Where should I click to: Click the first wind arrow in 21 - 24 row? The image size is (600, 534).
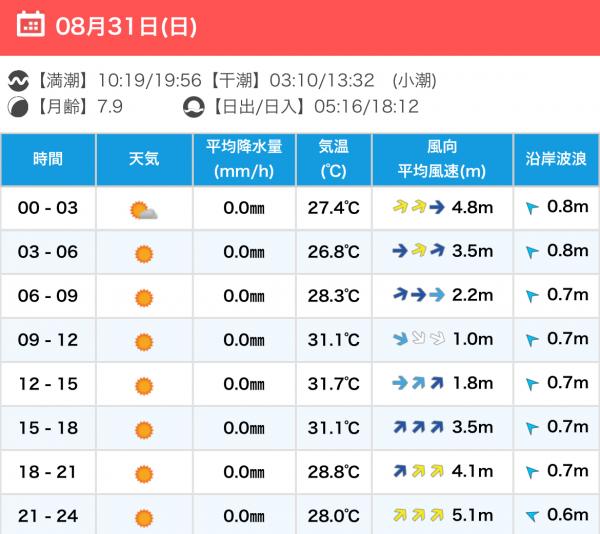[400, 515]
